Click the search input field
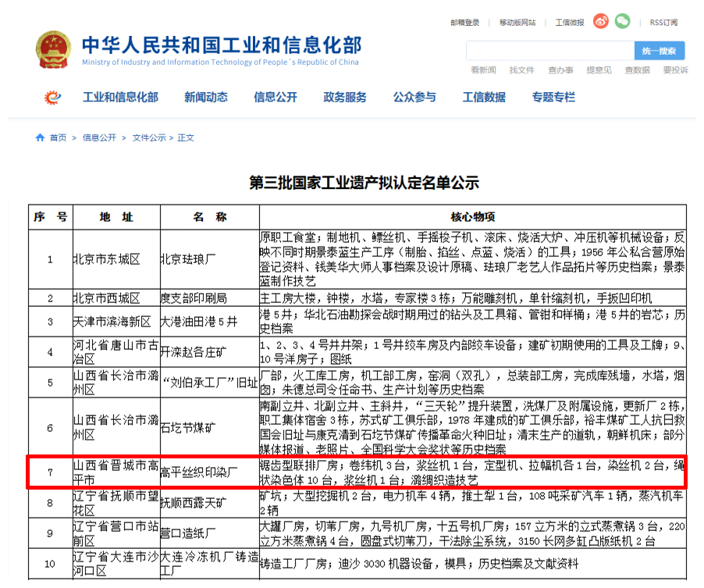 [x=550, y=51]
